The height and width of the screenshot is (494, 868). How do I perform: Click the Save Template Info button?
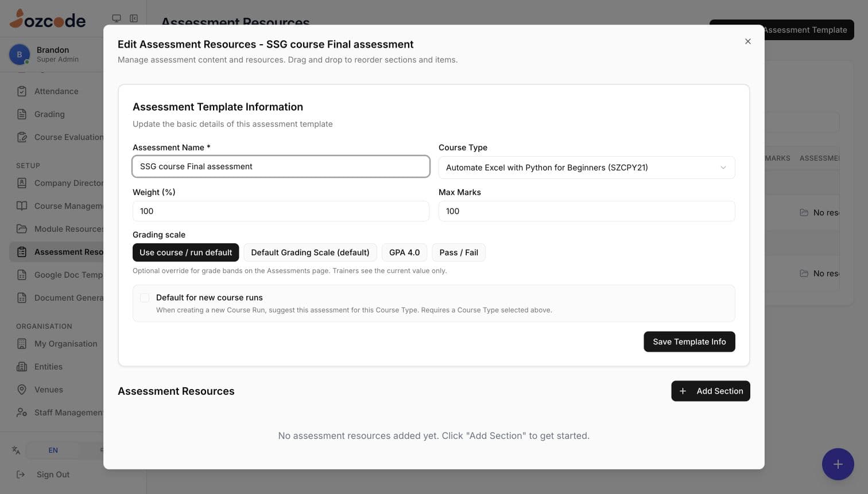[689, 341]
